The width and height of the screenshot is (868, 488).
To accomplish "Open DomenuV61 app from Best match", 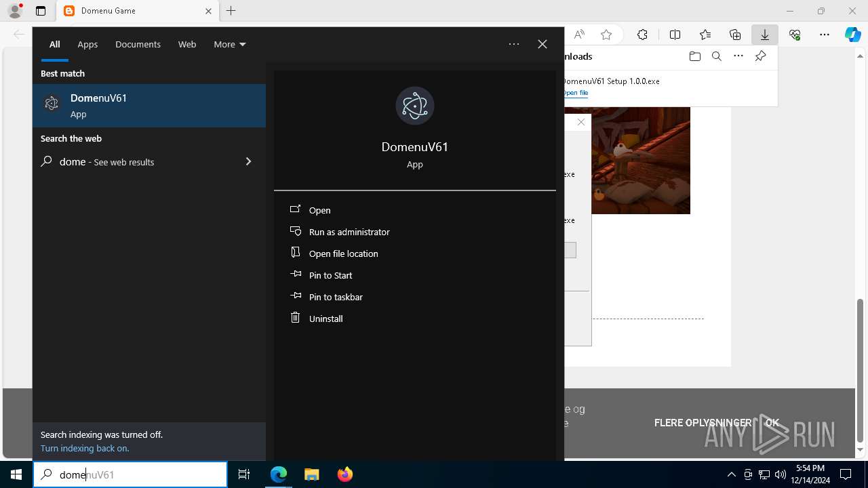I will point(149,106).
